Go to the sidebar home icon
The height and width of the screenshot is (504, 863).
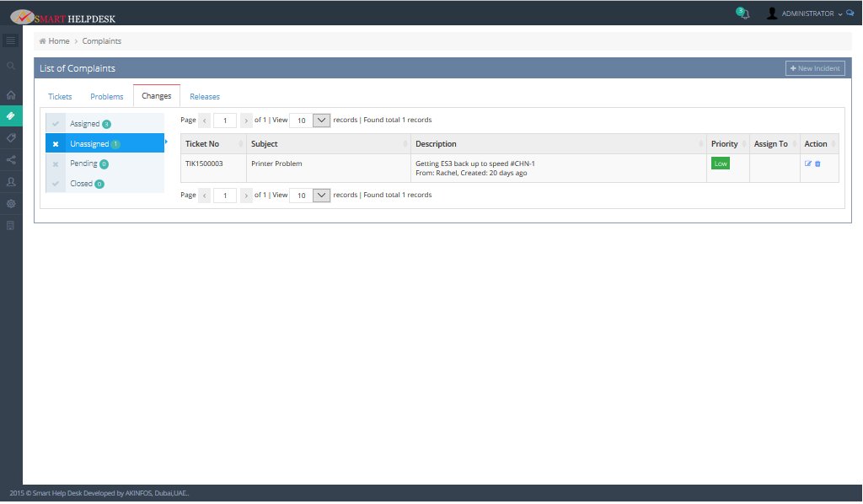[11, 95]
